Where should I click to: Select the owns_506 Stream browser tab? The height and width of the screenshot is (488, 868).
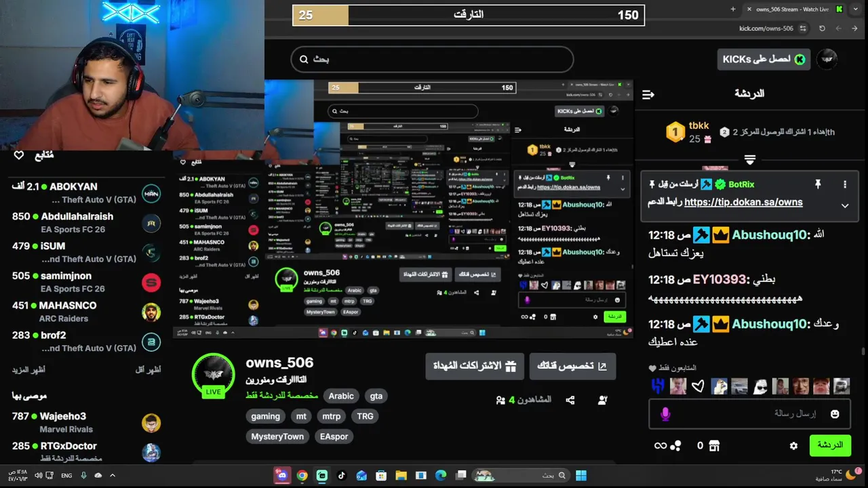793,9
